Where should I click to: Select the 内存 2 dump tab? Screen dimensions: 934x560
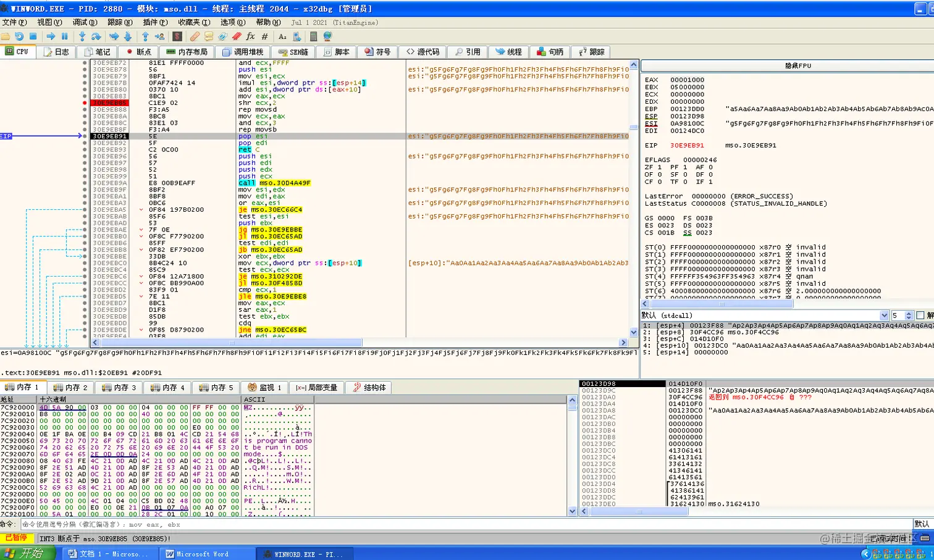tap(70, 387)
